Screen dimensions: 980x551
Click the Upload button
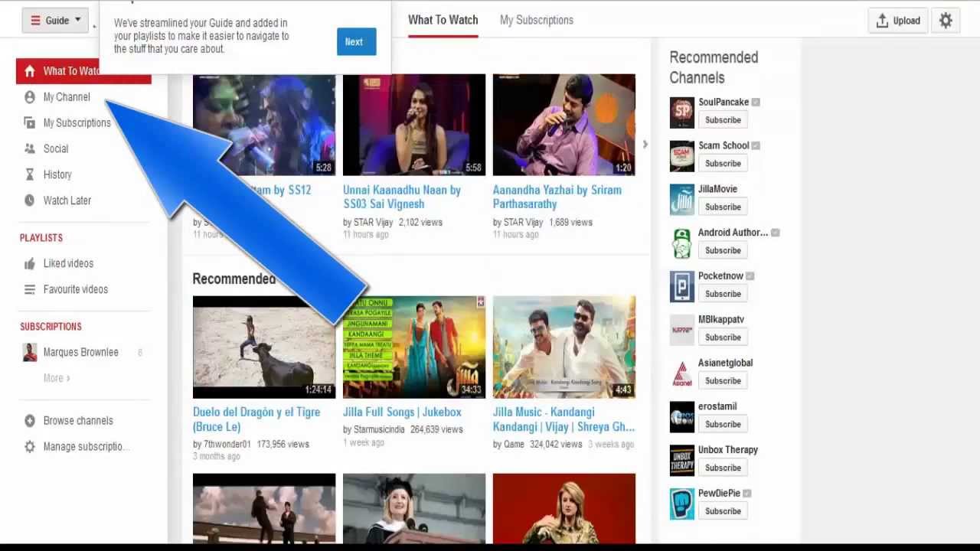coord(898,21)
